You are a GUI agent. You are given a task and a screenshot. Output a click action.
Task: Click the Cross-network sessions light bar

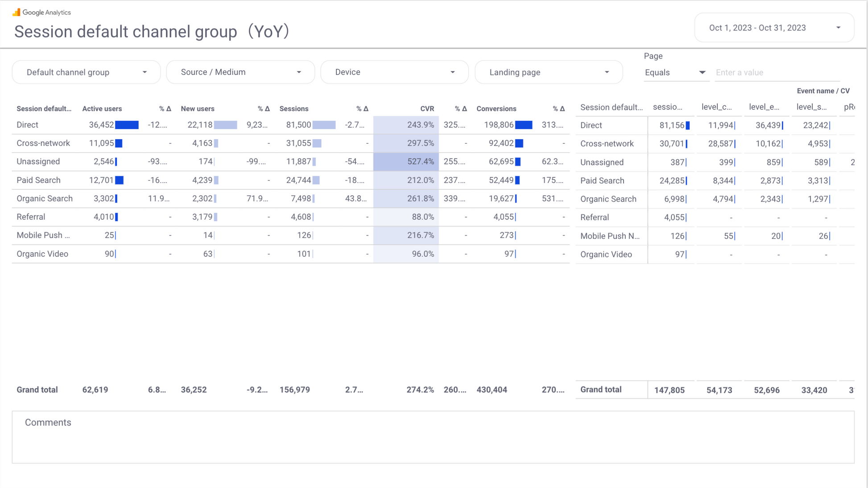317,143
